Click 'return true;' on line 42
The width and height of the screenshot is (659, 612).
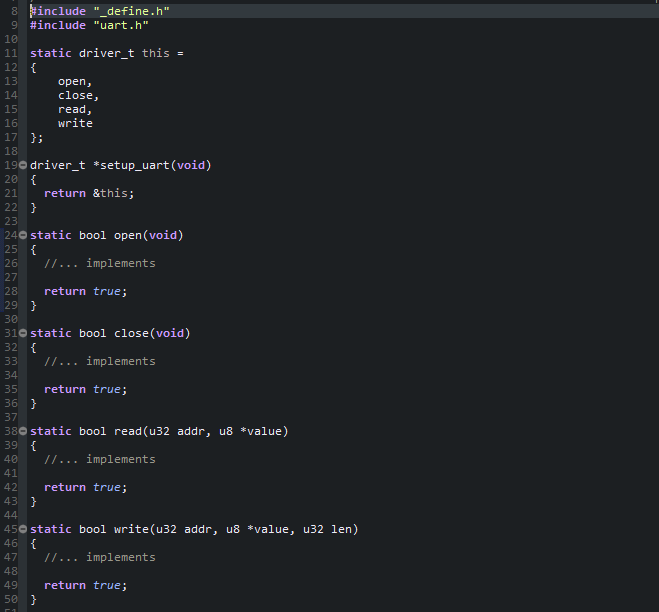tap(85, 487)
